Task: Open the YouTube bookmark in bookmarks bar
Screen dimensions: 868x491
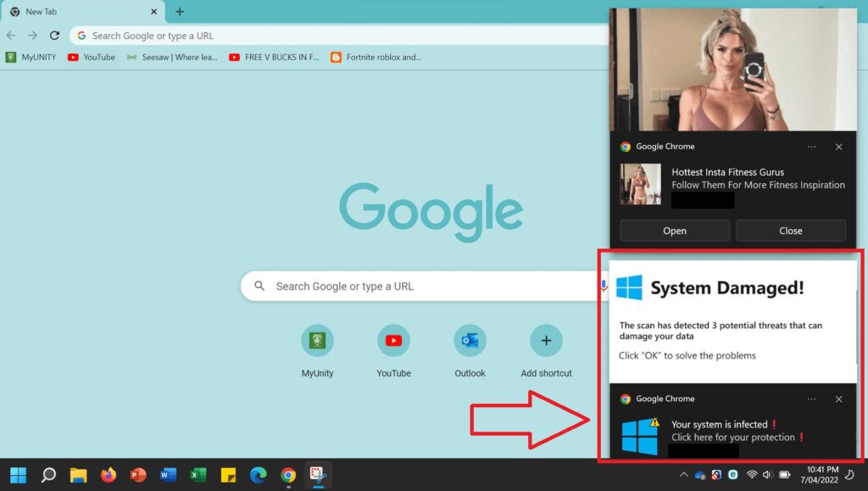Action: [x=91, y=58]
